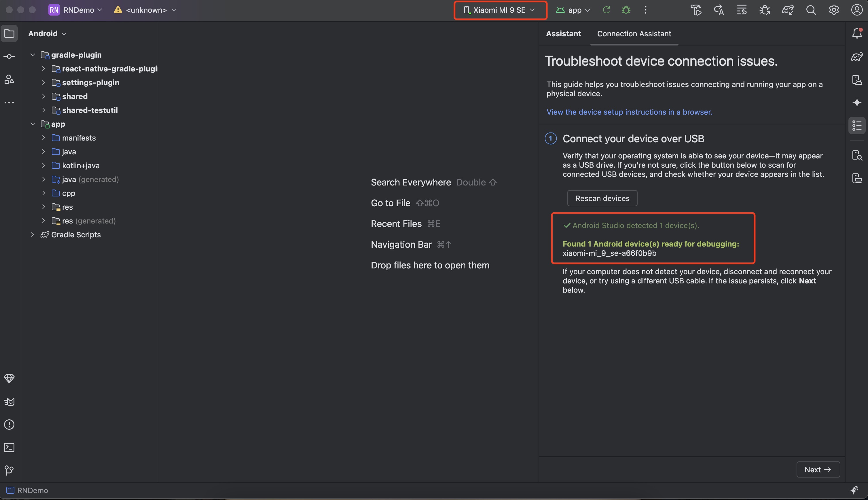Image resolution: width=868 pixels, height=500 pixels.
Task: Click the Search Everywhere magnifier icon
Action: pos(811,10)
